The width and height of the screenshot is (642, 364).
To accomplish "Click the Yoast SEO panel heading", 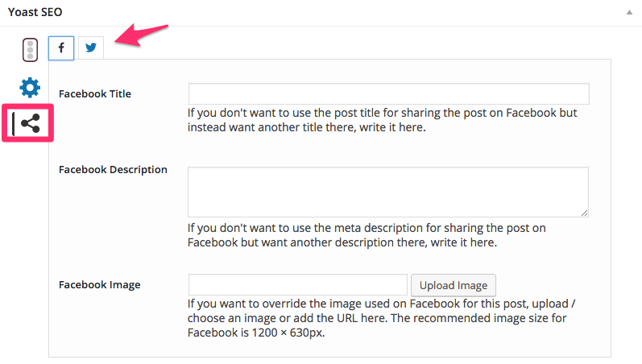I will click(35, 12).
